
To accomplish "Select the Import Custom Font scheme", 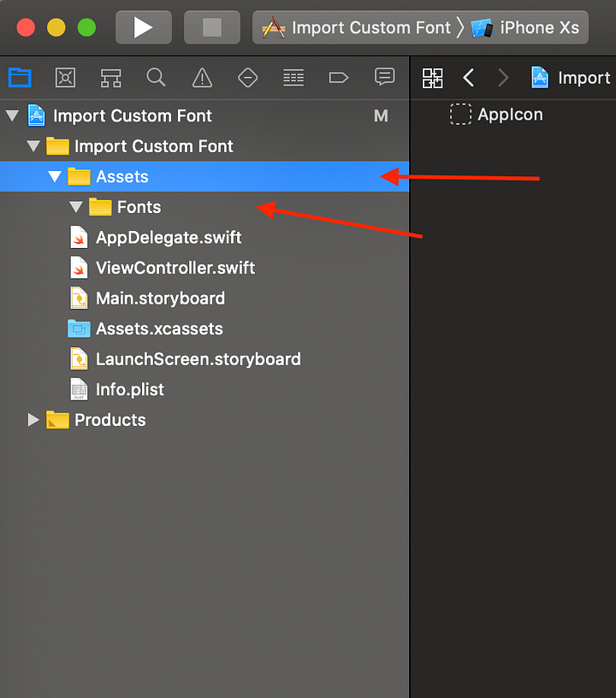I will (356, 27).
